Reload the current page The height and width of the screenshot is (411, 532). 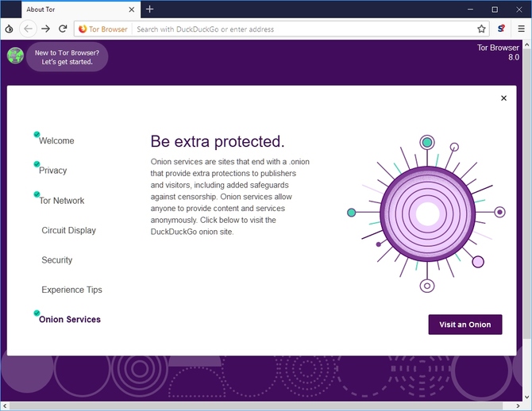(63, 29)
